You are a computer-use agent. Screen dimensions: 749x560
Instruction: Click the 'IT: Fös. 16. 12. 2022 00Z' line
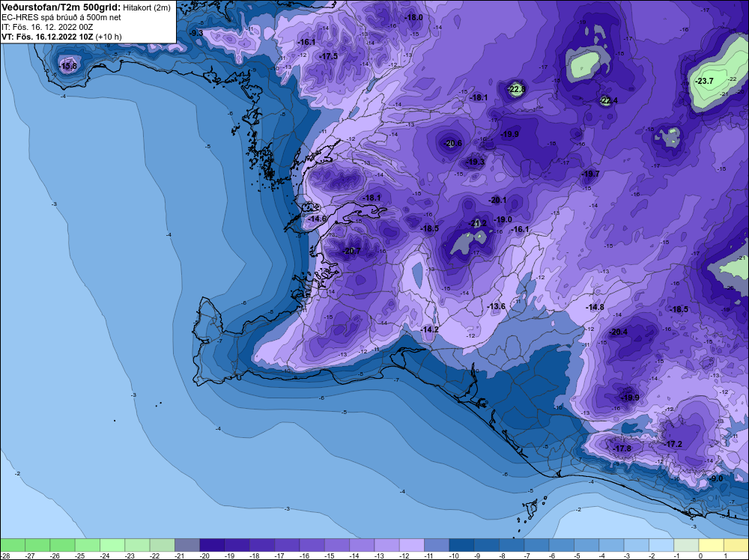click(47, 27)
